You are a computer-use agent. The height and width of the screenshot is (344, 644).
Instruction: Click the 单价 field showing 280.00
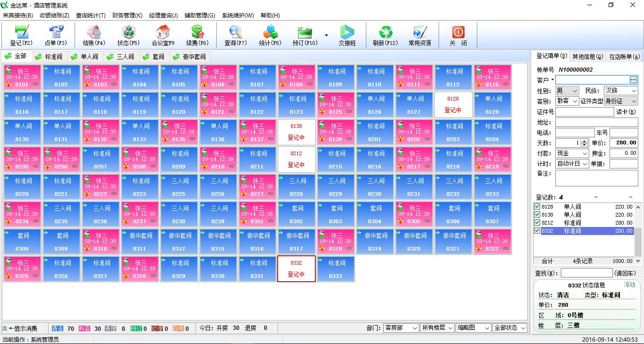624,143
